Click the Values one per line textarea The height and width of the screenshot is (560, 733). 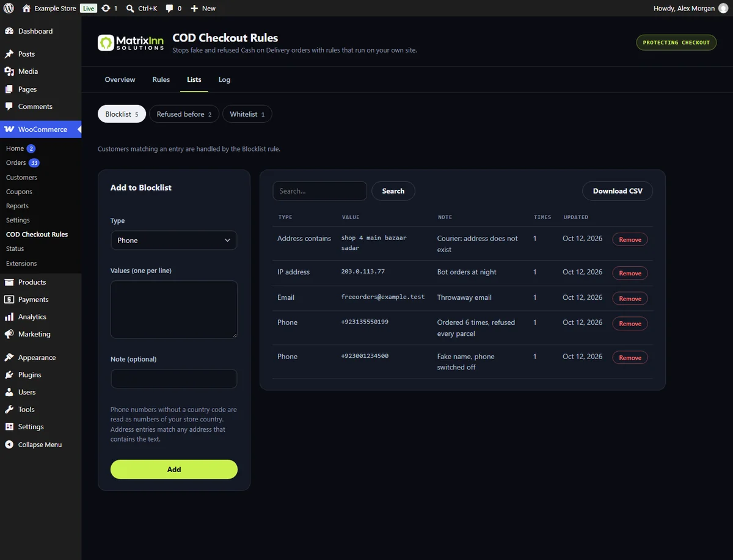click(x=174, y=309)
